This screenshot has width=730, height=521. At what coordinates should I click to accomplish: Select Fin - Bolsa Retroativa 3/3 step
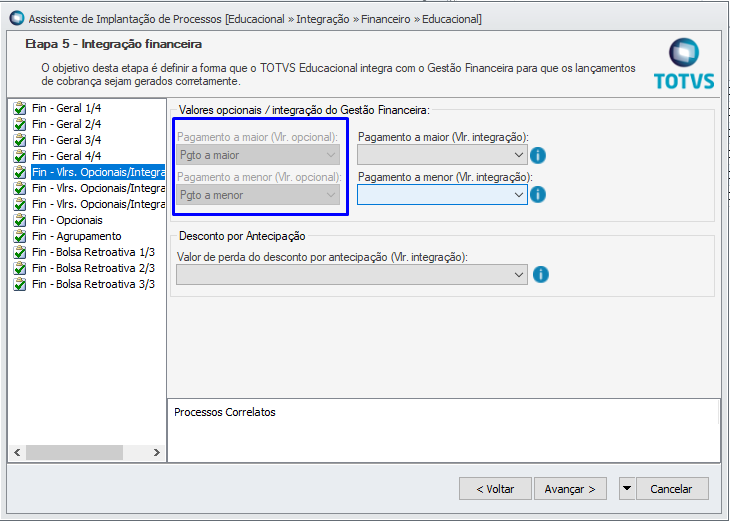click(94, 284)
